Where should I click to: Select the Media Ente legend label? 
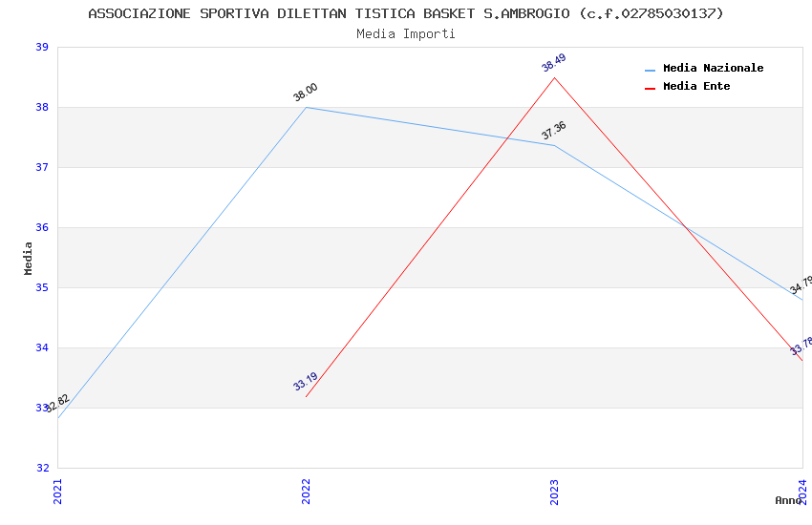[x=696, y=87]
